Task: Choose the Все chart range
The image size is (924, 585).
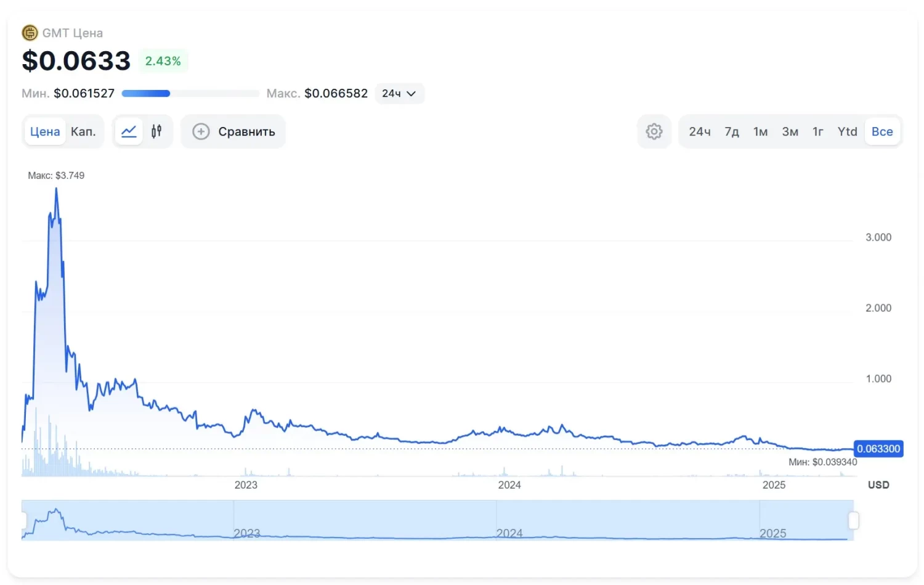Action: tap(882, 131)
